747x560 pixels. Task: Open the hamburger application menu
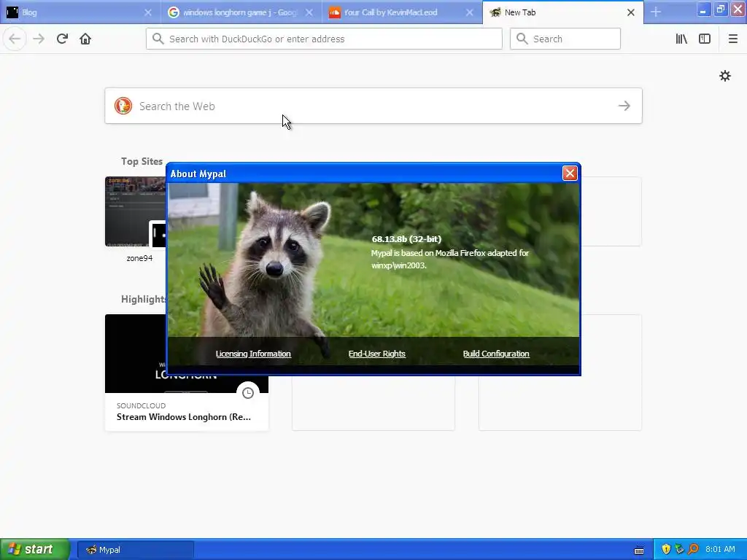point(732,39)
